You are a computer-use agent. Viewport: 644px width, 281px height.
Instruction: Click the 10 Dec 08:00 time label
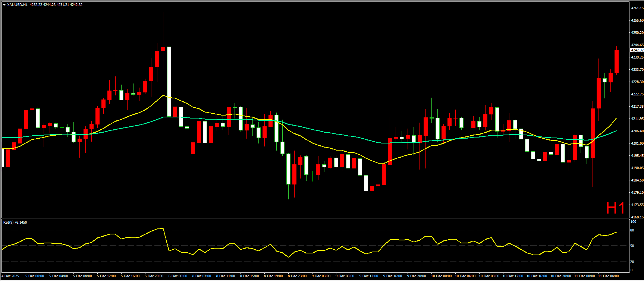coord(488,276)
